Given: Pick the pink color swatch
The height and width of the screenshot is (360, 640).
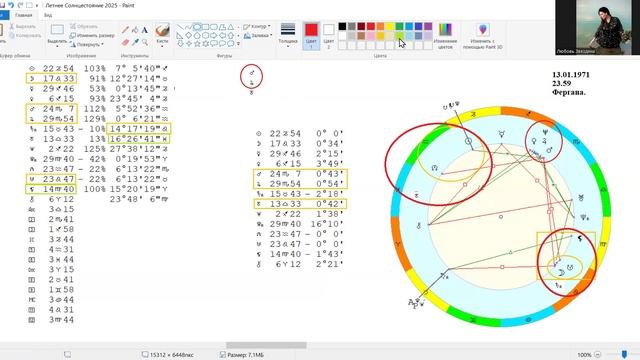Looking at the screenshot, I should pos(371,36).
